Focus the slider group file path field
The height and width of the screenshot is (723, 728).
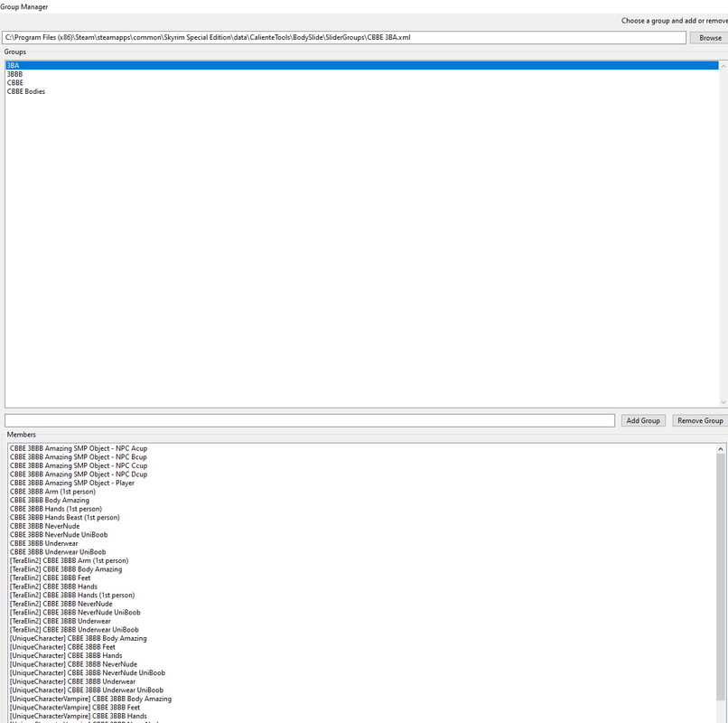[x=344, y=38]
